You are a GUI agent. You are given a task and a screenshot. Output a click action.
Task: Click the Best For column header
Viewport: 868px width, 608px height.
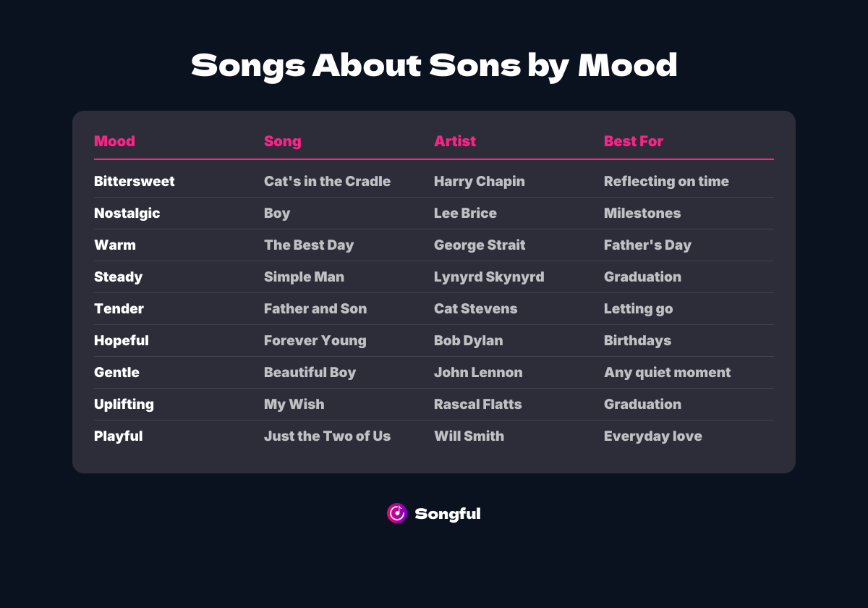tap(633, 141)
